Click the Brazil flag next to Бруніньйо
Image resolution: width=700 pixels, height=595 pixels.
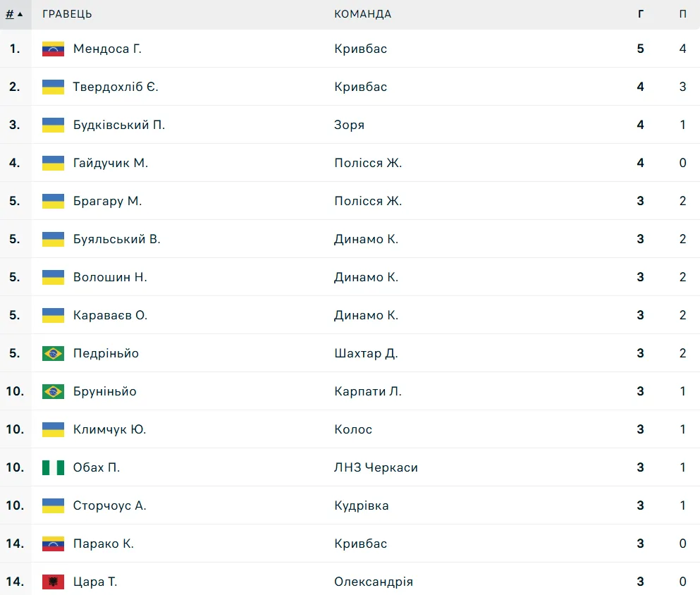pyautogui.click(x=53, y=391)
